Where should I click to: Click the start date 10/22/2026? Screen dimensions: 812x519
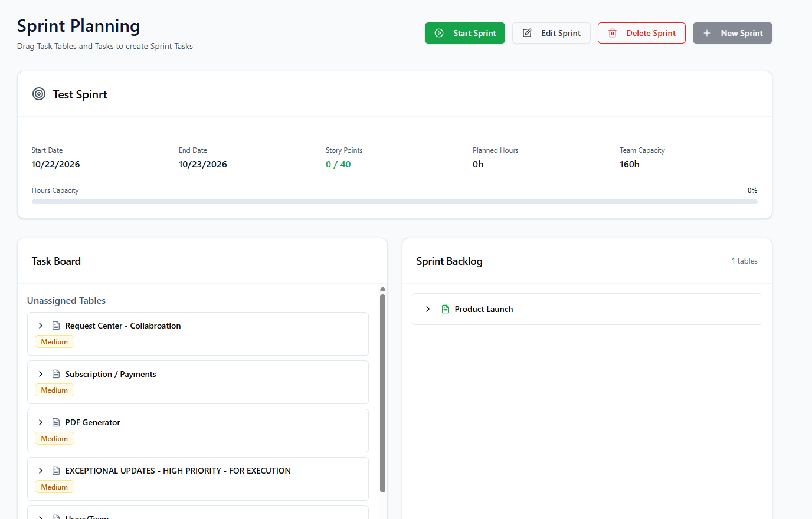coord(55,165)
